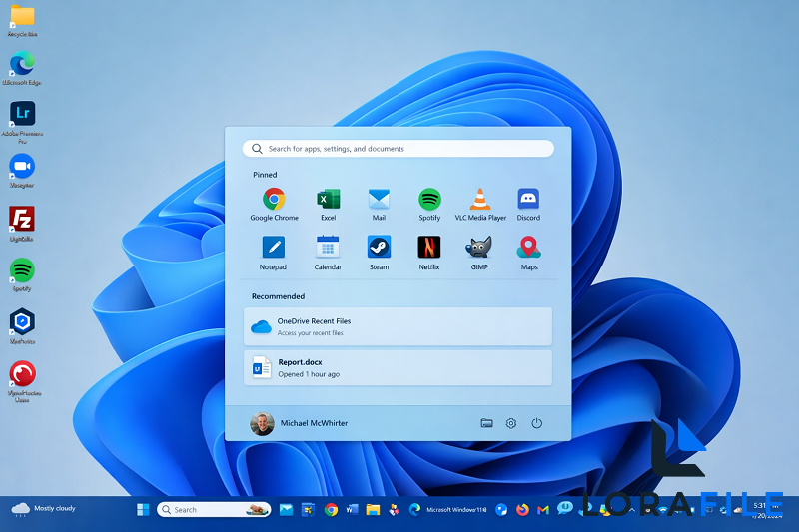Select the Zoom camera desktop shortcut

click(22, 171)
